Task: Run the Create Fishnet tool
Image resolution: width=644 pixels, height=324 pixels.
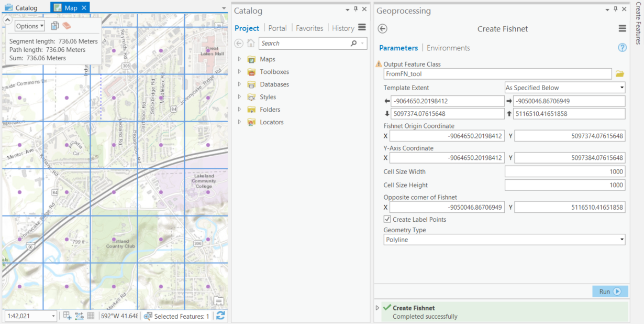Action: point(609,291)
